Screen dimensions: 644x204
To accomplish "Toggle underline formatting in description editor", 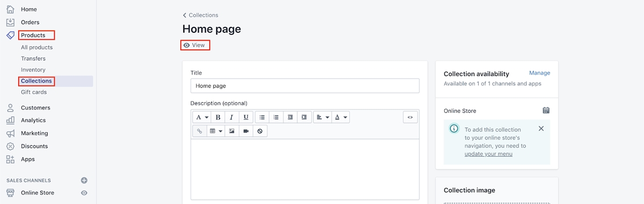I will 246,117.
